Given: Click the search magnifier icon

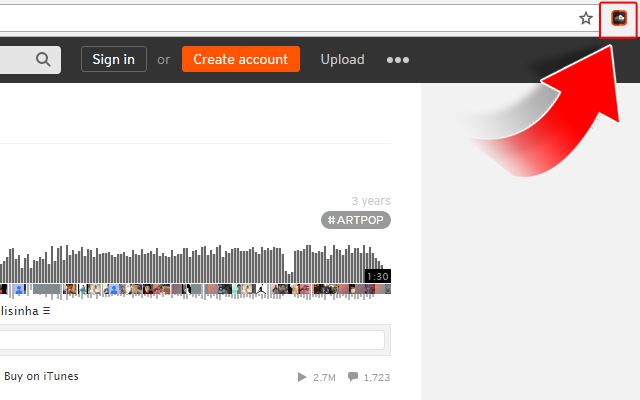Looking at the screenshot, I should pyautogui.click(x=43, y=60).
